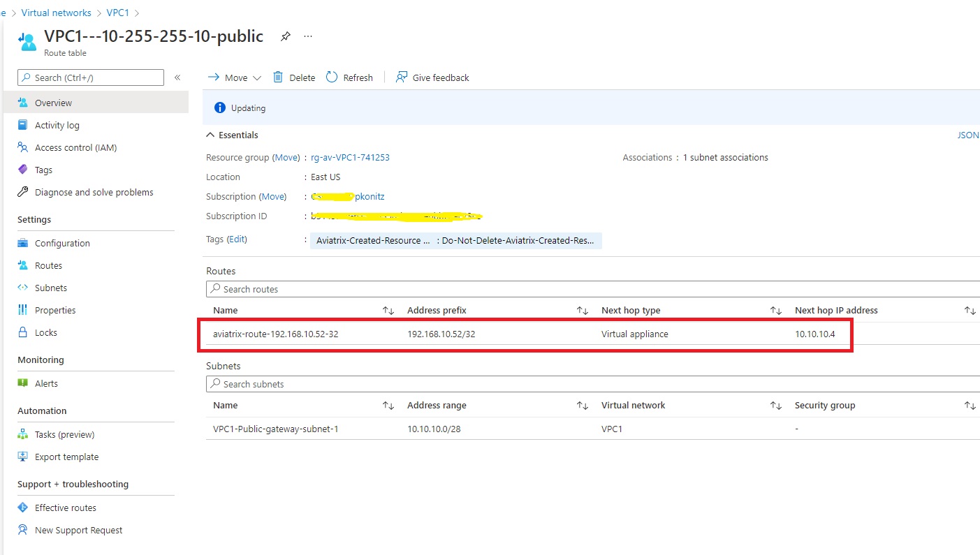
Task: Click the sidebar Search (Ctrl+/) field
Action: pyautogui.click(x=91, y=77)
